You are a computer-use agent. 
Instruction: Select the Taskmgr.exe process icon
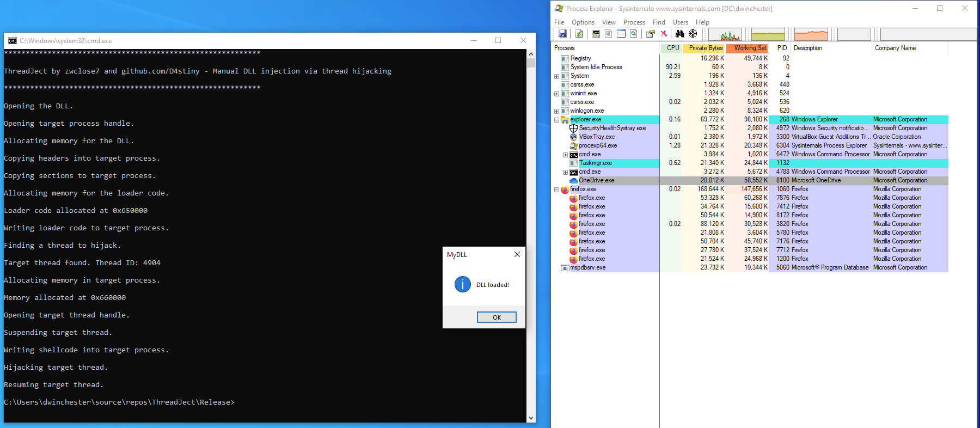point(573,163)
